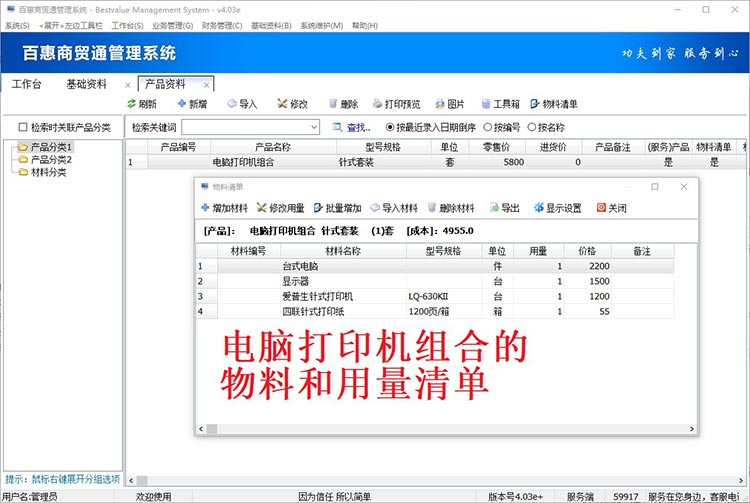The width and height of the screenshot is (750, 503).
Task: Click 导出 export in the 物料清单 window
Action: [x=505, y=208]
